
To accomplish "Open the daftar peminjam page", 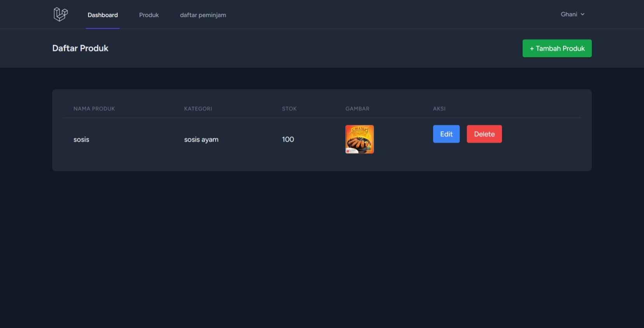I will tap(203, 15).
